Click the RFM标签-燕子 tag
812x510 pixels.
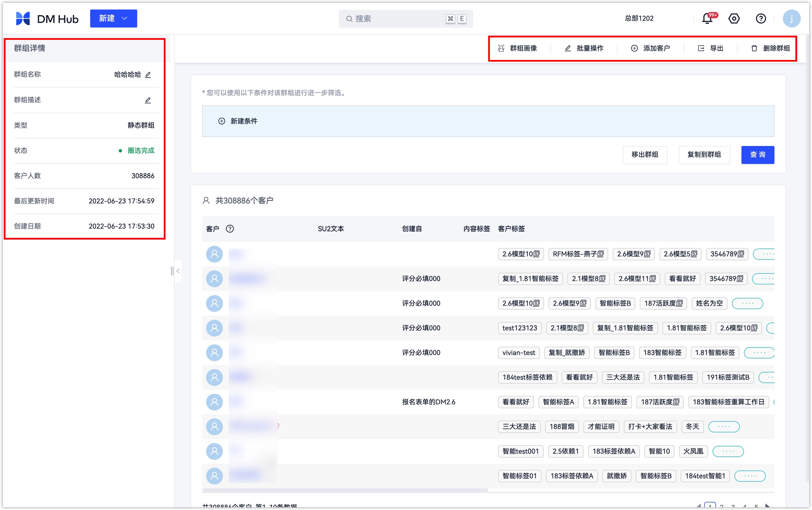578,254
